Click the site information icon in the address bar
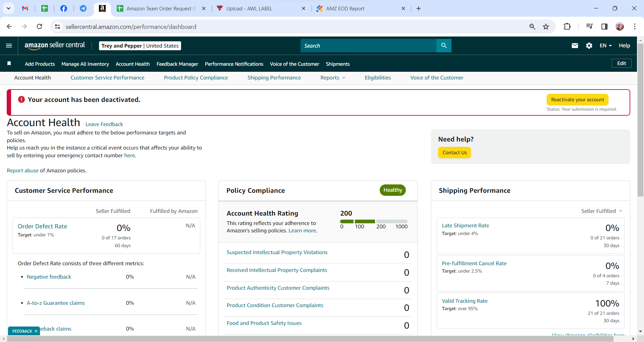644x342 pixels. (x=58, y=26)
